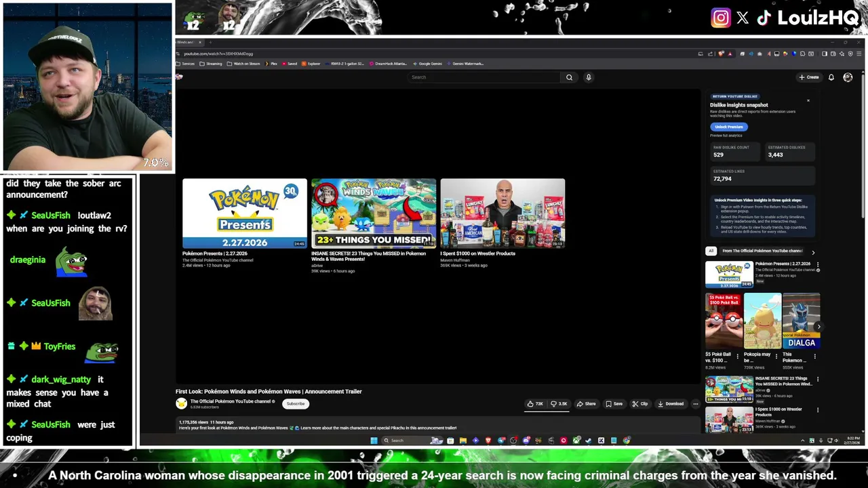Viewport: 868px width, 488px height.
Task: Expand the video description text box
Action: point(437,425)
